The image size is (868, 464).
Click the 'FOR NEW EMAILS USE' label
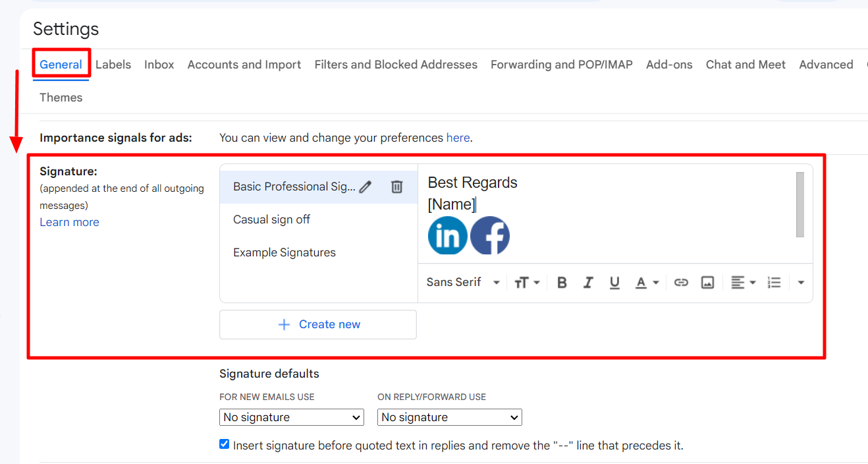pyautogui.click(x=267, y=397)
